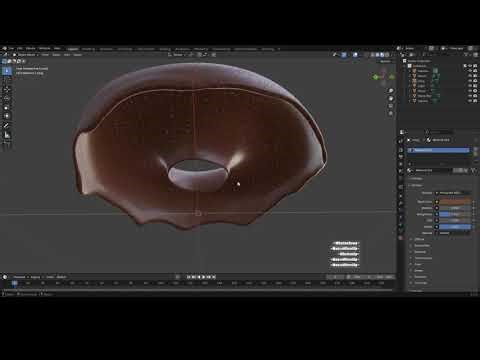Click the Base Color orange swatch
480x360 pixels.
pos(455,202)
